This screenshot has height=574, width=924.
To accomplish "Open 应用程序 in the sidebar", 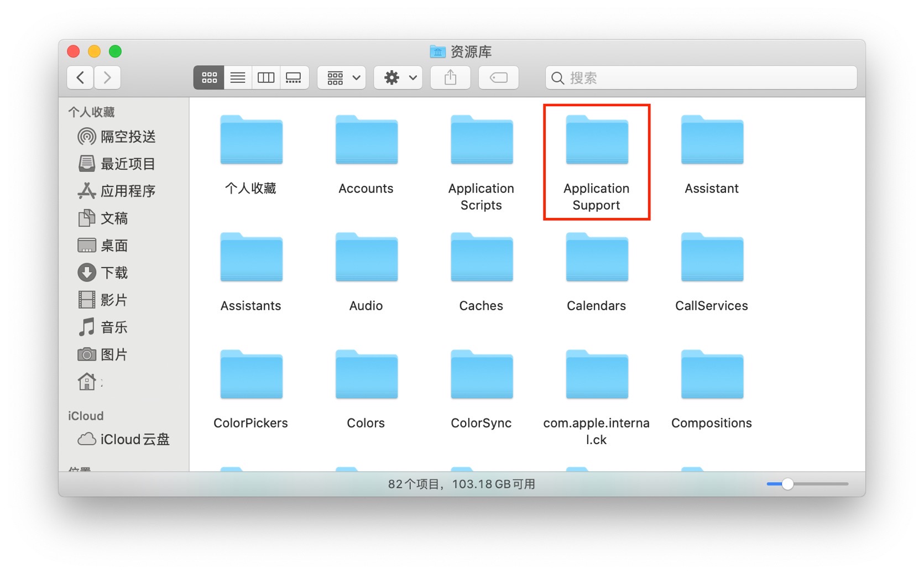I will pyautogui.click(x=127, y=191).
